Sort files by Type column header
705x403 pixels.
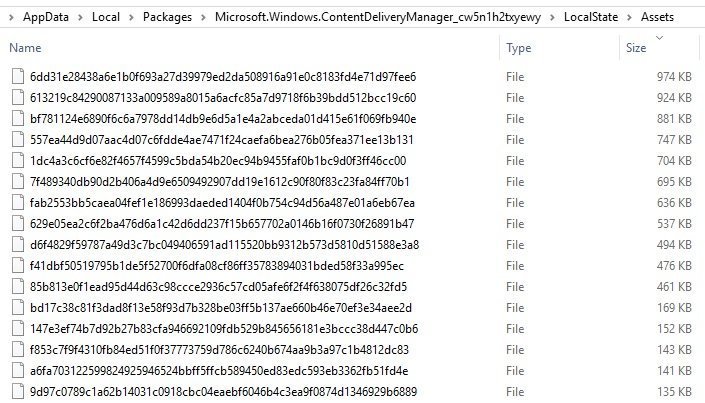tap(518, 48)
